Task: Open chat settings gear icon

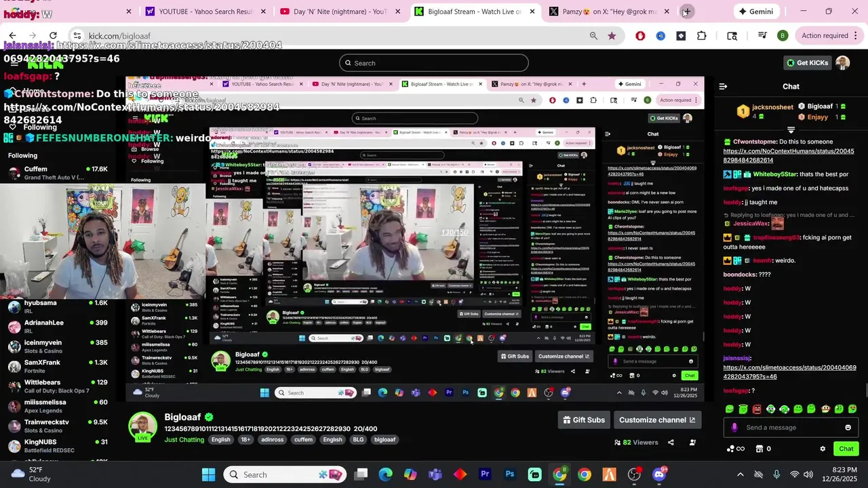Action: click(x=823, y=449)
